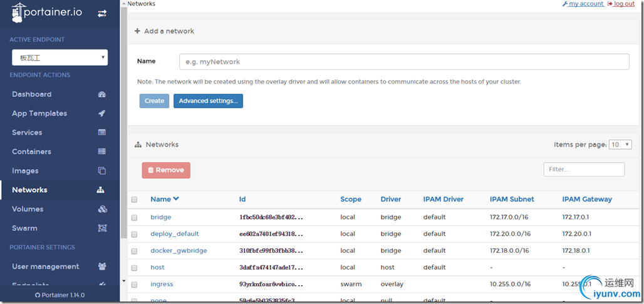
Task: Open Advanced settings for network
Action: (x=208, y=101)
